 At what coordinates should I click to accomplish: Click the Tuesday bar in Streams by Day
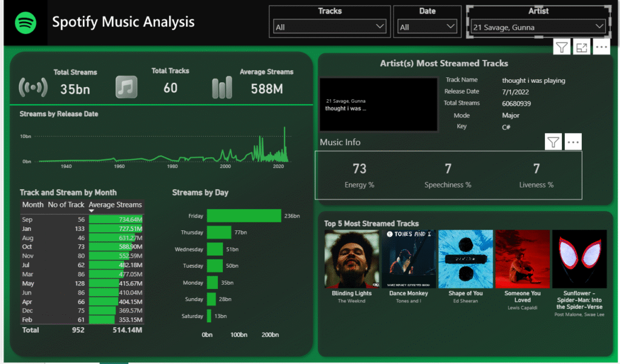(215, 265)
